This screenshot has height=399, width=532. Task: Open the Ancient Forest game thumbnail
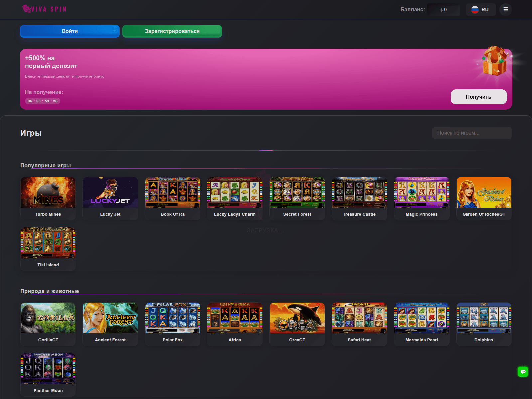[x=110, y=318]
